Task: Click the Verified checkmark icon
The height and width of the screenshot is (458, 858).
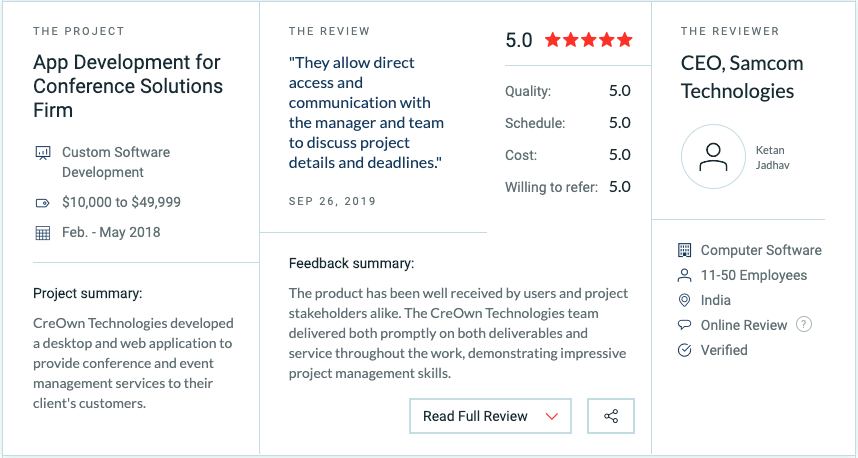Action: (685, 350)
